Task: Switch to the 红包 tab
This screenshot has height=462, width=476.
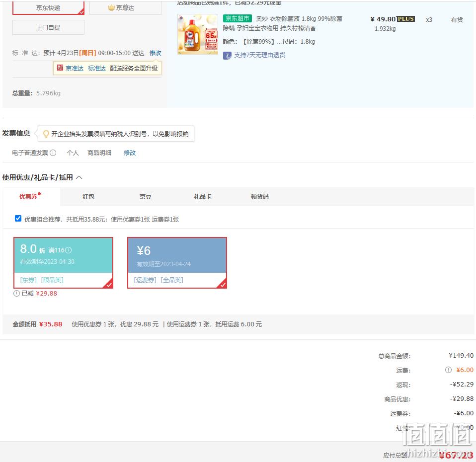Action: (x=88, y=197)
